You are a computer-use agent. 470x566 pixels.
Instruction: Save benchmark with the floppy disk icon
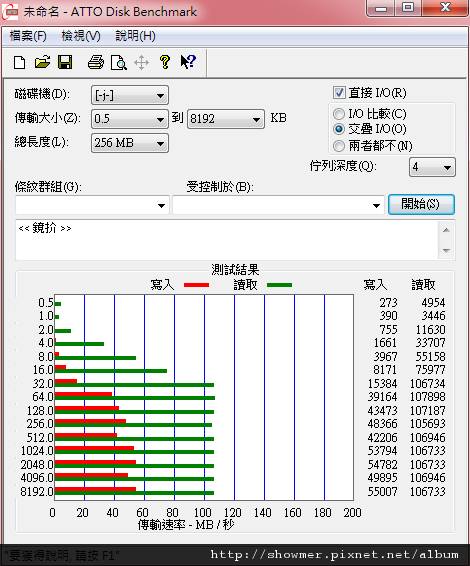(x=65, y=62)
